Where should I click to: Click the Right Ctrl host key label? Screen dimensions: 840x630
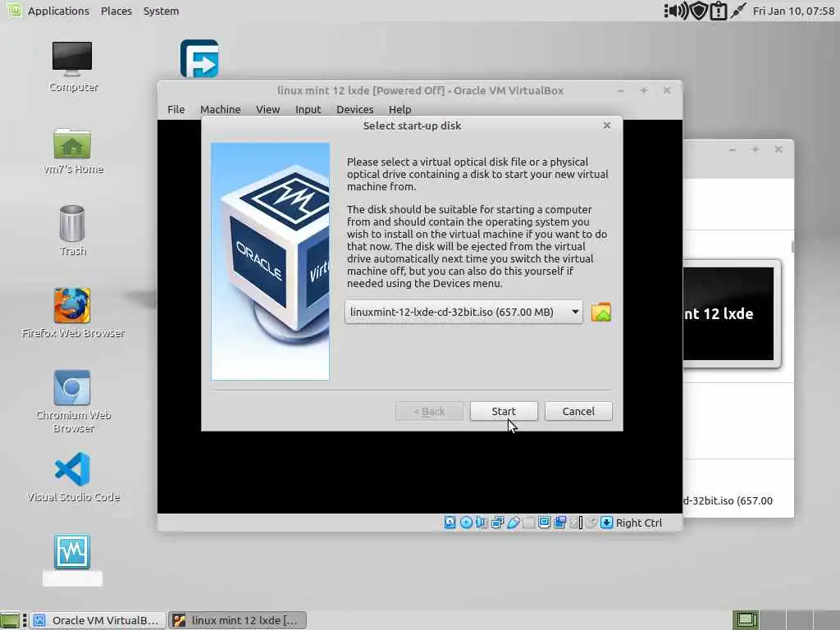pos(638,523)
